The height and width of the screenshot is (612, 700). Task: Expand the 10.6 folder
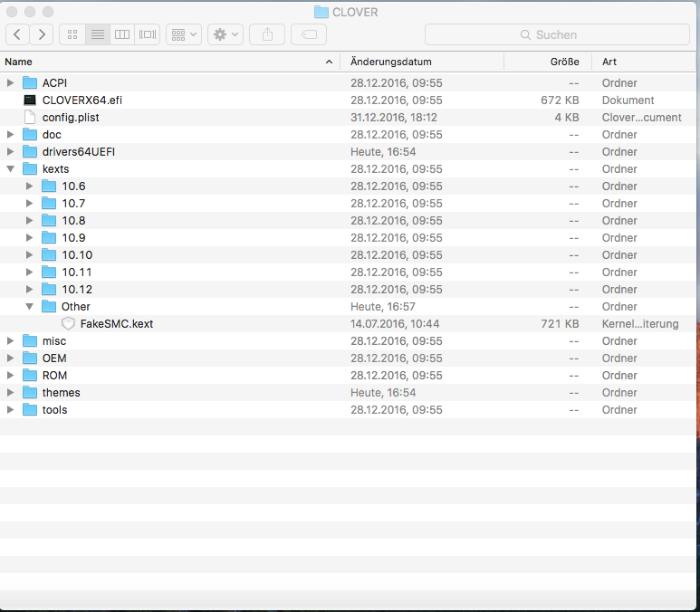[30, 186]
